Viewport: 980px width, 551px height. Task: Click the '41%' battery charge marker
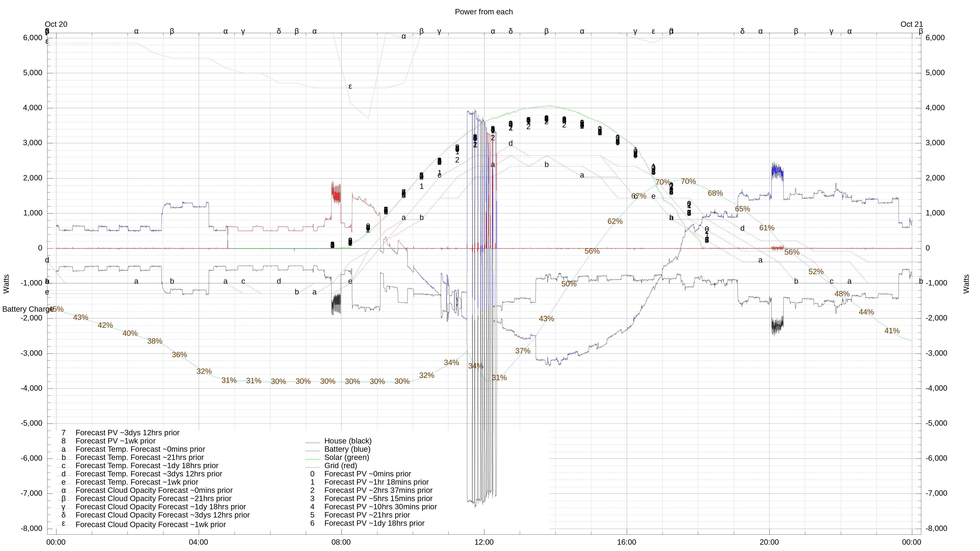pyautogui.click(x=892, y=331)
